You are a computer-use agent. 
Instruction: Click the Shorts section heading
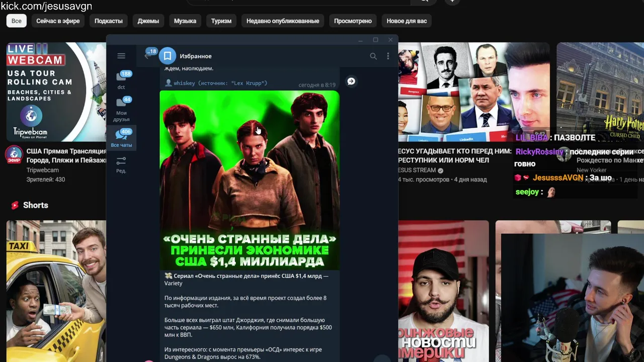(36, 205)
